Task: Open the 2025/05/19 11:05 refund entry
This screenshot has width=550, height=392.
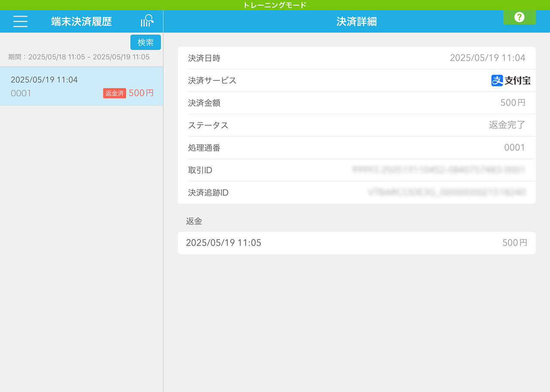Action: (x=356, y=243)
